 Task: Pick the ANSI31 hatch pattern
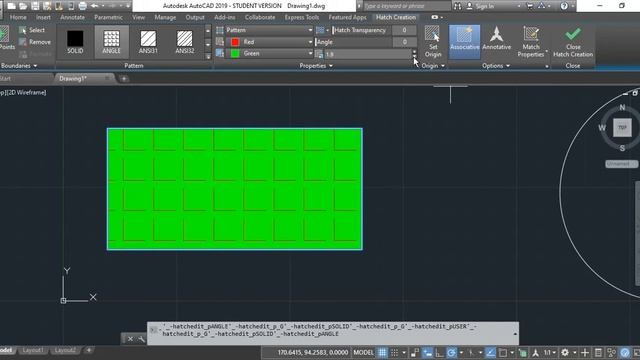(x=148, y=42)
